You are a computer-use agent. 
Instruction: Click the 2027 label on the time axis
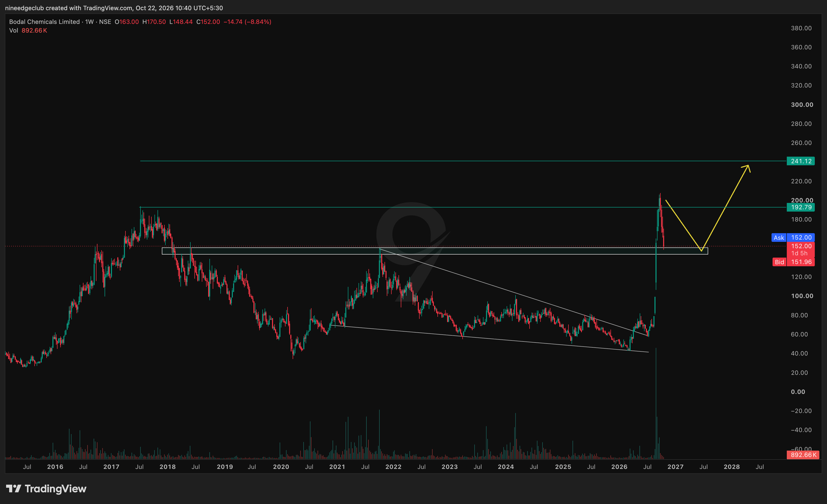675,467
